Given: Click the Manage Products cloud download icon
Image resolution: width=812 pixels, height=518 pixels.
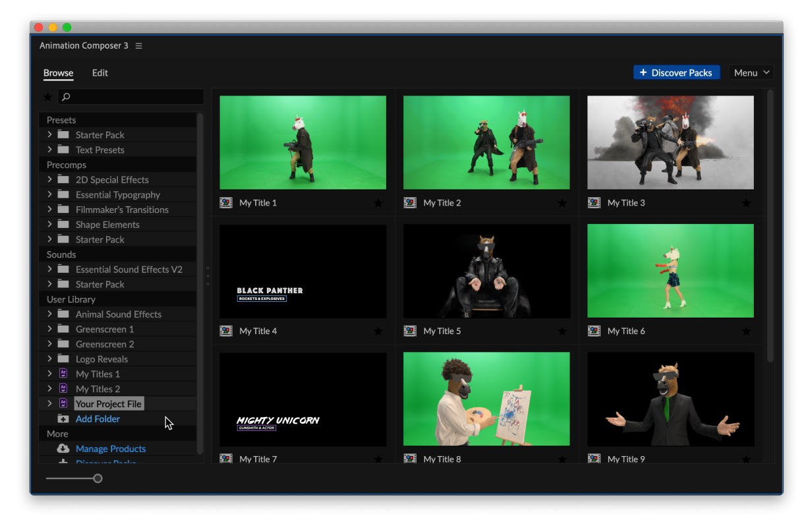Looking at the screenshot, I should 63,449.
